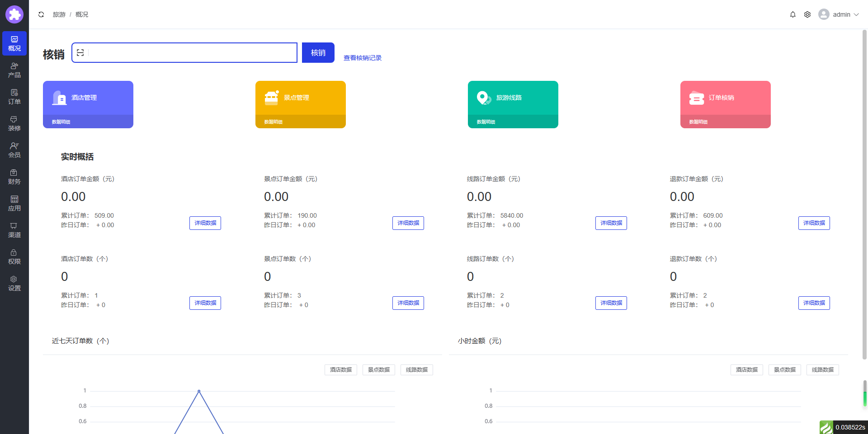Image resolution: width=868 pixels, height=434 pixels.
Task: Click the purple puzzle logo icon
Action: tap(14, 14)
